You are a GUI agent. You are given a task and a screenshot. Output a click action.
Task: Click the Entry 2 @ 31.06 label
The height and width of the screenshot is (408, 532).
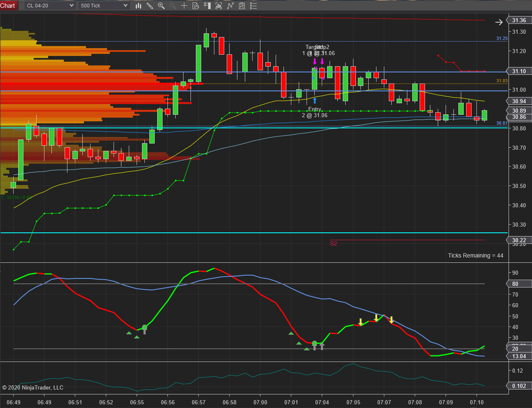pyautogui.click(x=315, y=112)
